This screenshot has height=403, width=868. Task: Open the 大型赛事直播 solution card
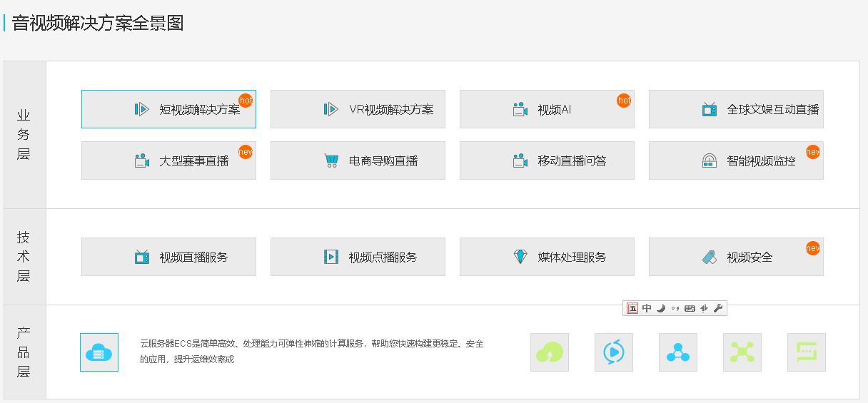168,160
